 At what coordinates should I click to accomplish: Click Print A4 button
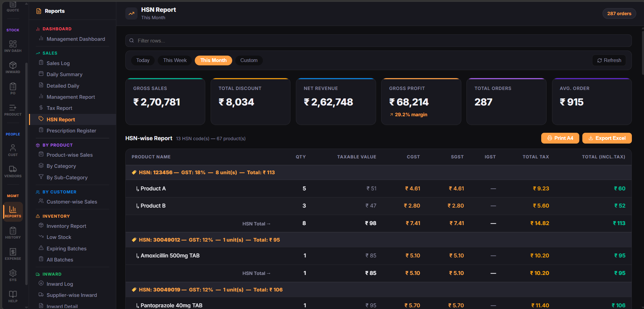[x=560, y=138]
